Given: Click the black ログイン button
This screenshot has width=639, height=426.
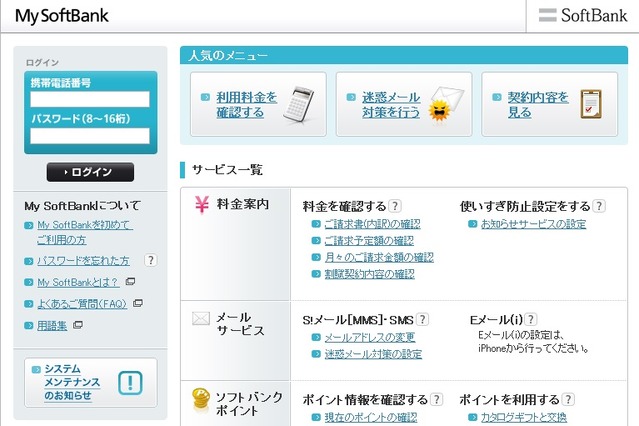Looking at the screenshot, I should point(90,172).
